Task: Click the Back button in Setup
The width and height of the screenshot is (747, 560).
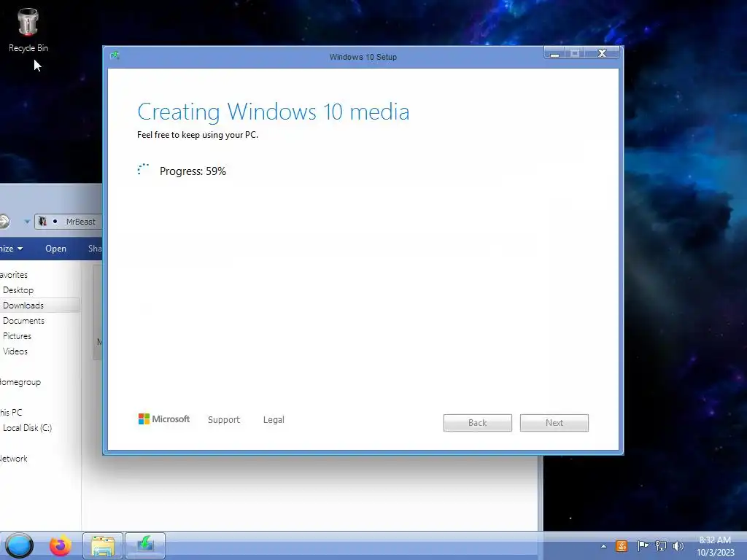Action: [477, 423]
